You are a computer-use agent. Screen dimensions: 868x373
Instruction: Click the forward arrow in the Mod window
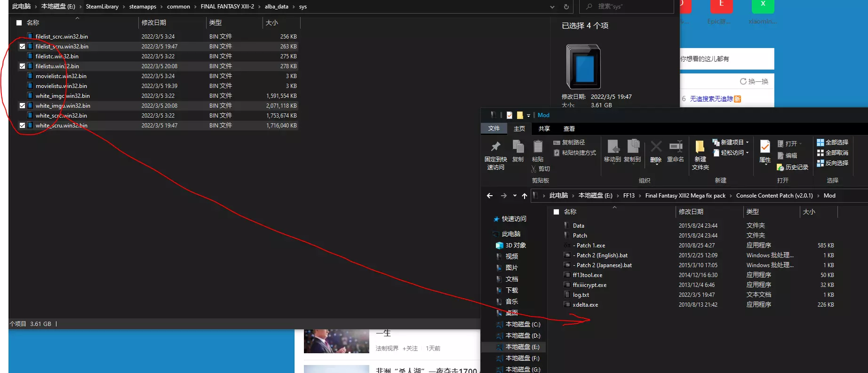pyautogui.click(x=504, y=196)
